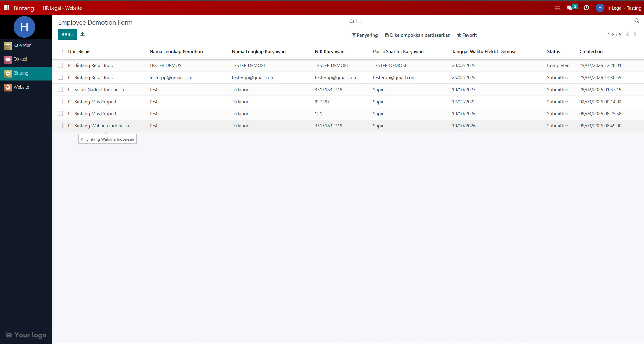Expand Dikelompokkan berdasarkan dropdown
Screen dimensions: 644x344
417,35
